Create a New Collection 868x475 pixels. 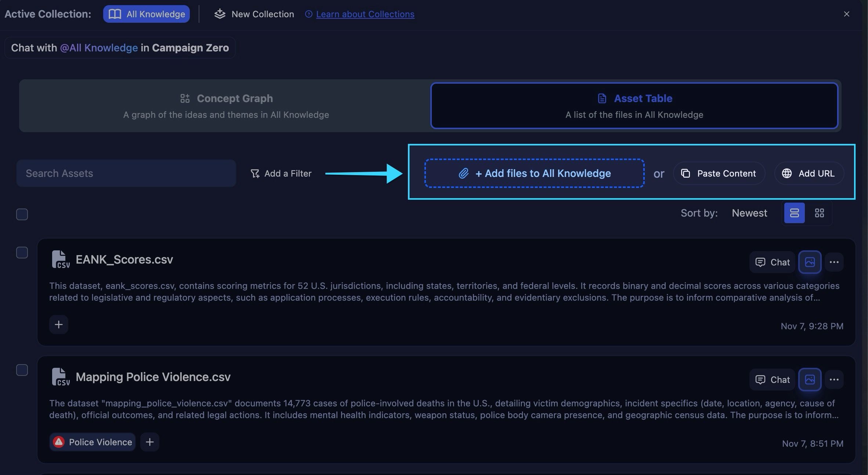coord(254,14)
